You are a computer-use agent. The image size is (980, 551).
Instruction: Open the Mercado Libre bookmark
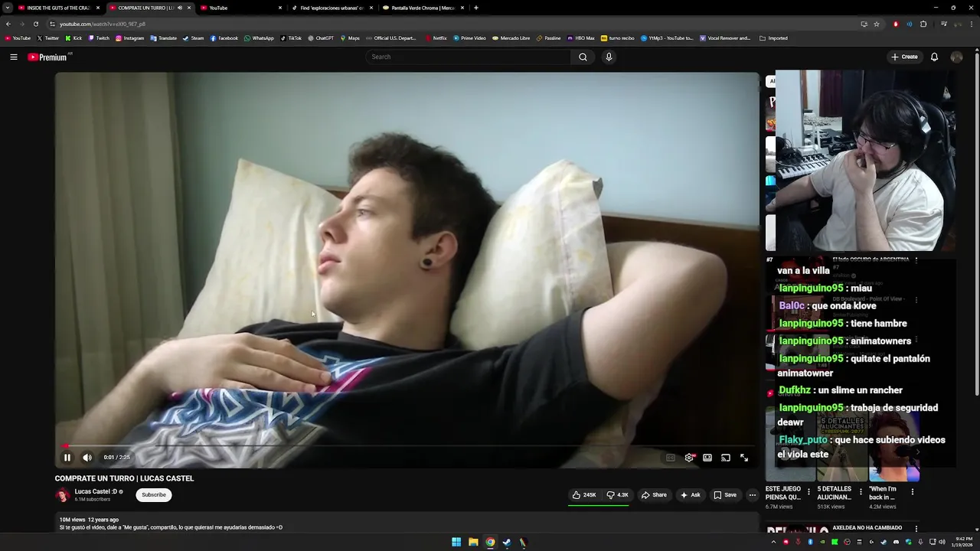click(x=511, y=38)
